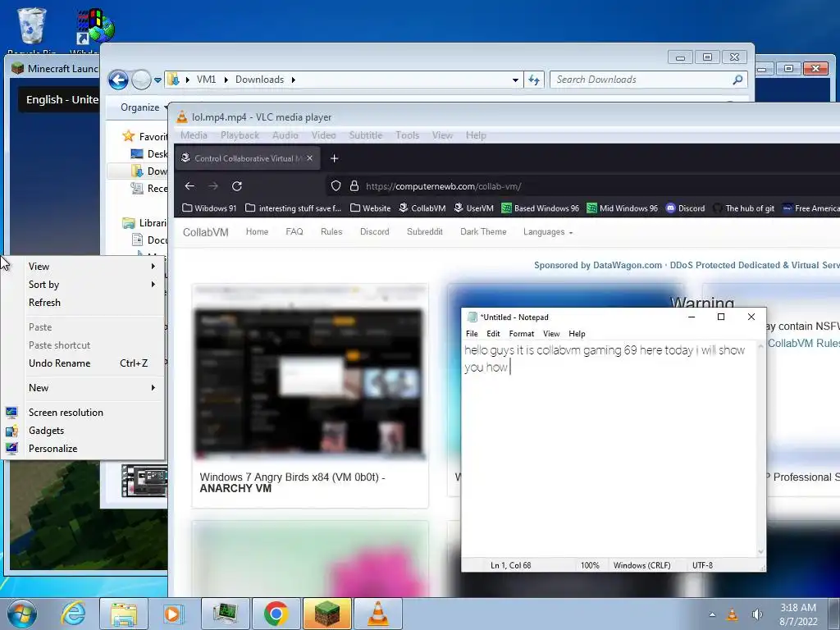This screenshot has width=840, height=630.
Task: Open the volume speaker tray icon
Action: [757, 614]
